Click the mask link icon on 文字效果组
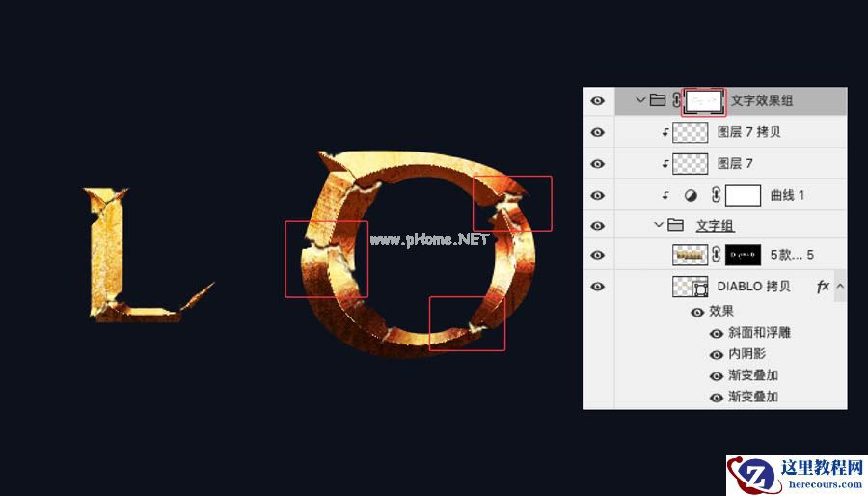This screenshot has height=496, width=868. click(x=676, y=100)
